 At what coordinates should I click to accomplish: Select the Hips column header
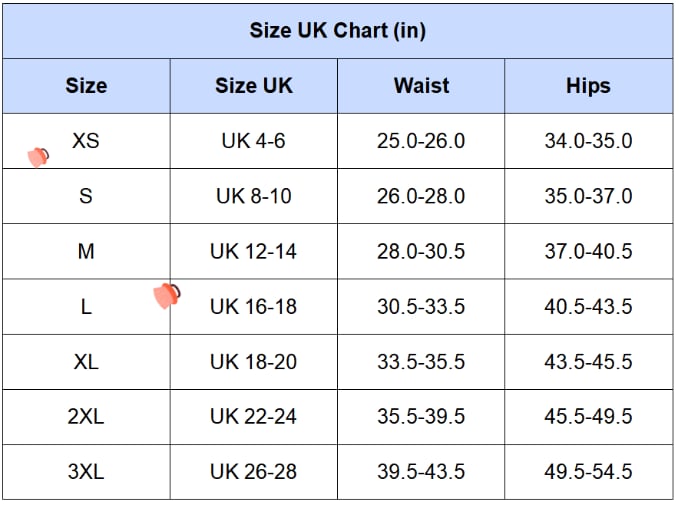[588, 86]
